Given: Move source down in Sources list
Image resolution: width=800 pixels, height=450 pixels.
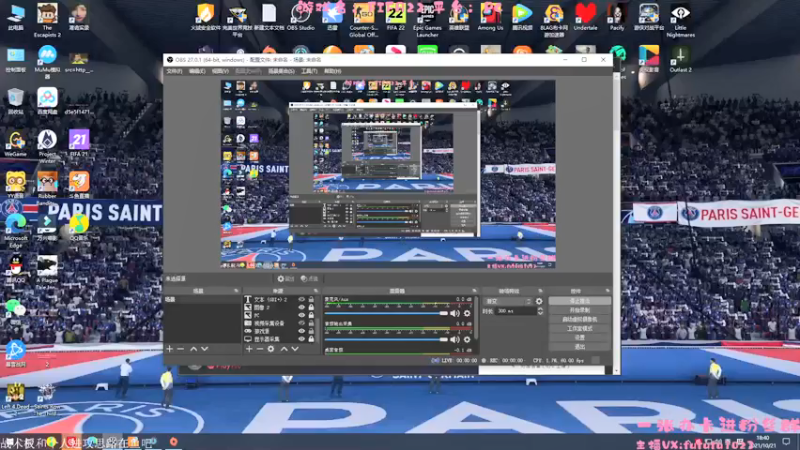Looking at the screenshot, I should coord(295,349).
